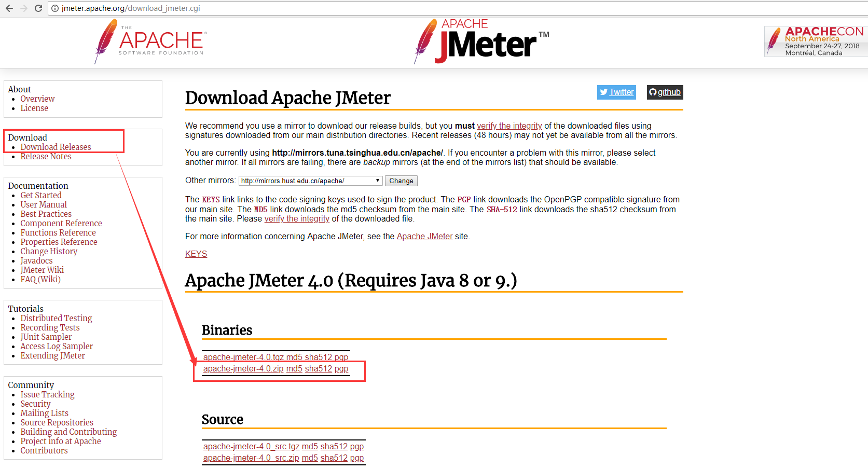
Task: Open Properties Reference link
Action: pos(59,242)
